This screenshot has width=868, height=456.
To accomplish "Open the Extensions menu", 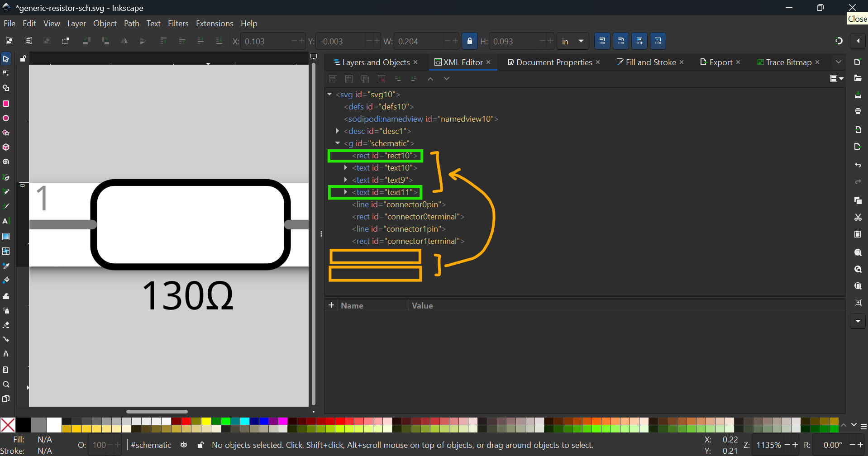I will tap(214, 24).
